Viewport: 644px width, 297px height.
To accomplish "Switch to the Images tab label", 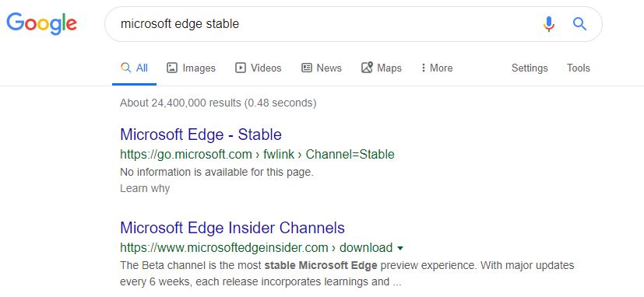I will (x=199, y=68).
